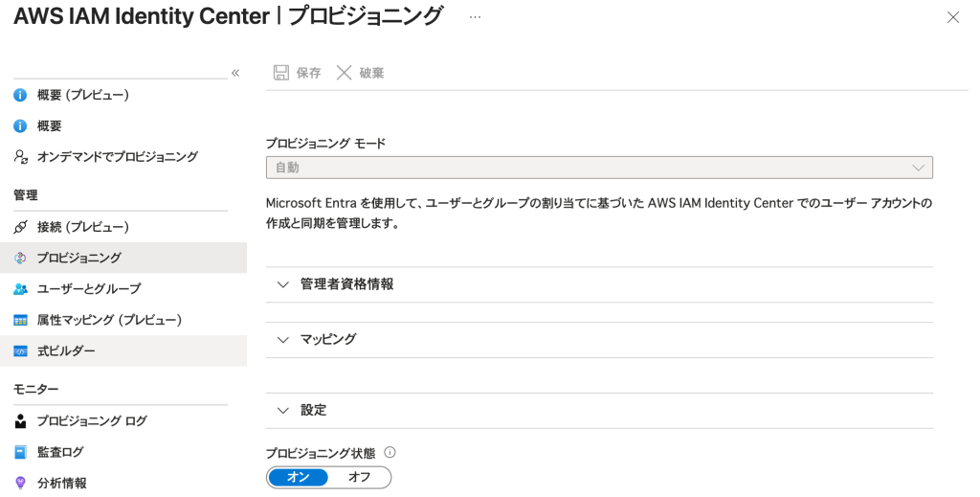Viewport: 980px width, 497px height.
Task: Turn provisioning status to オン
Action: (x=298, y=477)
